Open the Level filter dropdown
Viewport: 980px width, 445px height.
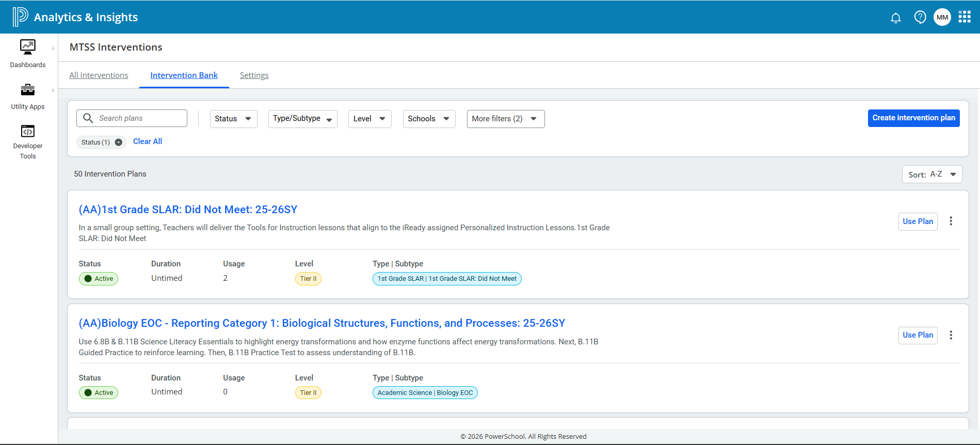click(x=370, y=119)
